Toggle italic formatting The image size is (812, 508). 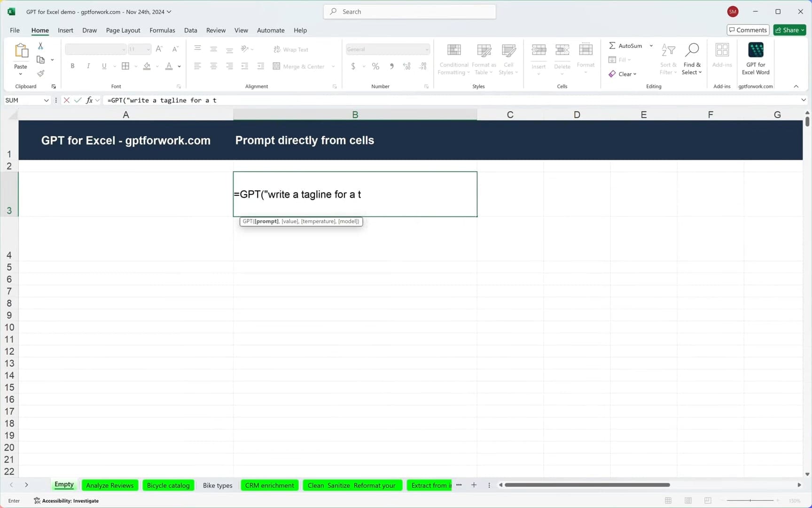[88, 66]
